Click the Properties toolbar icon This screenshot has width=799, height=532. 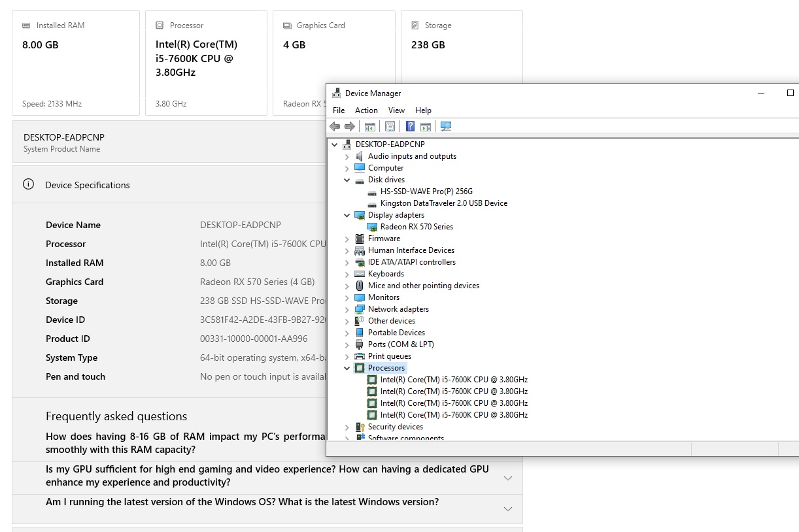390,126
